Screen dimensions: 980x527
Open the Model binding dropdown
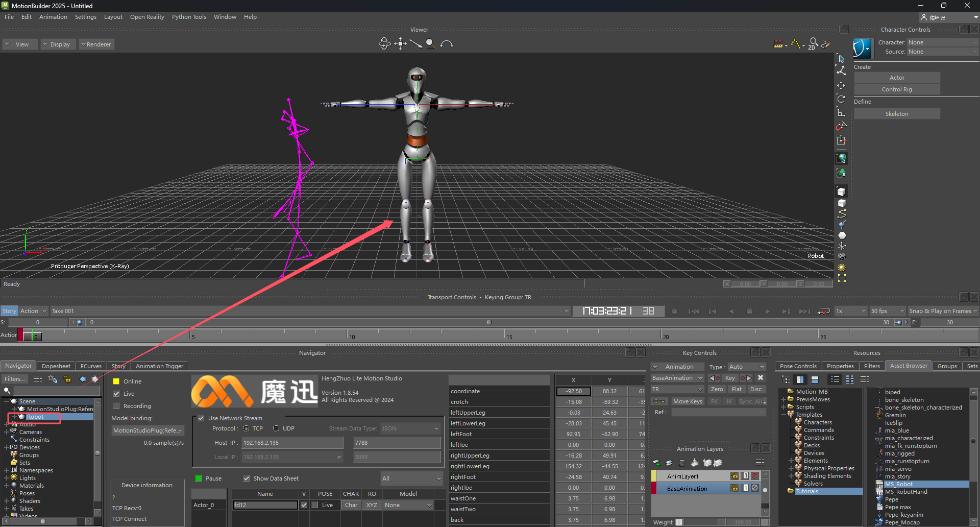[148, 430]
